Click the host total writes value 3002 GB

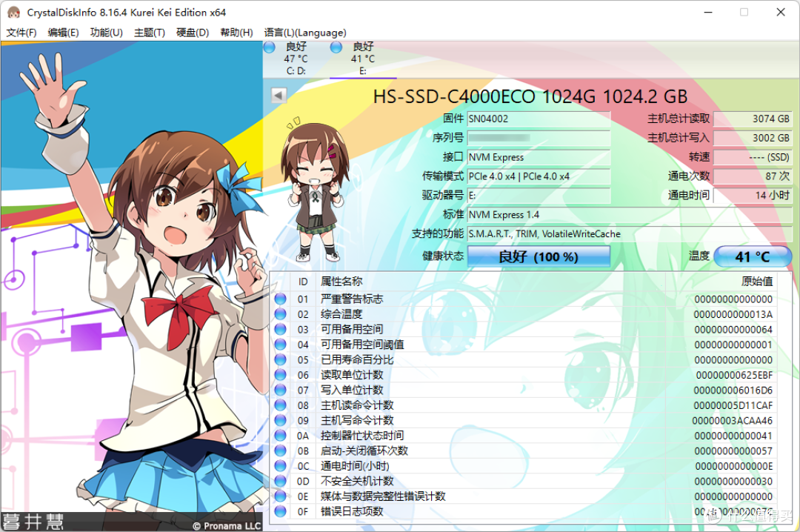pyautogui.click(x=753, y=138)
